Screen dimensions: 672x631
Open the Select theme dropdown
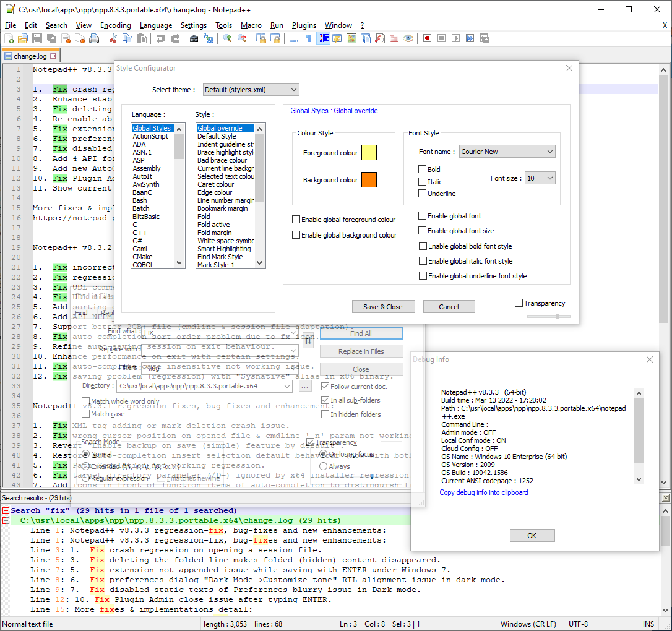pos(251,90)
